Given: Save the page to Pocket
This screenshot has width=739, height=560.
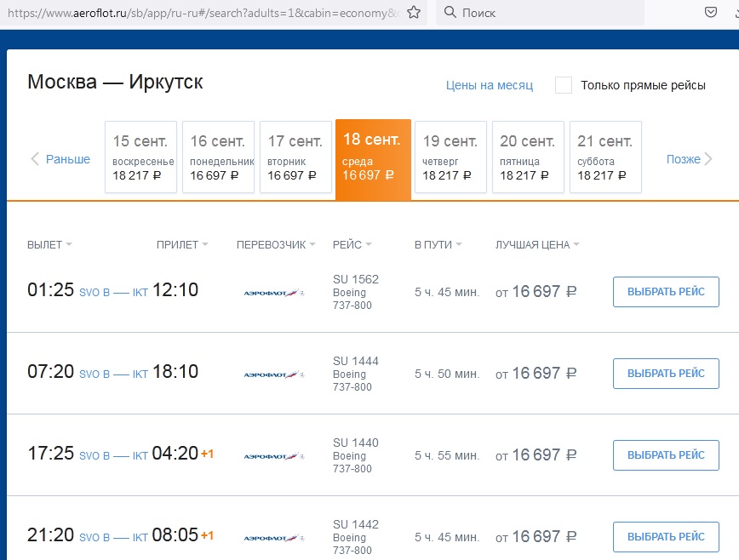Looking at the screenshot, I should point(710,13).
